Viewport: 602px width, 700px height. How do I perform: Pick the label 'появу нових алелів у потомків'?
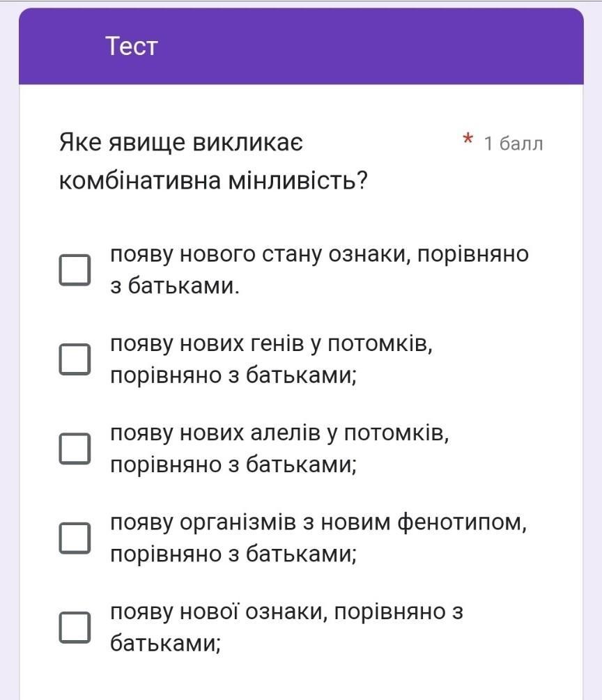click(279, 434)
